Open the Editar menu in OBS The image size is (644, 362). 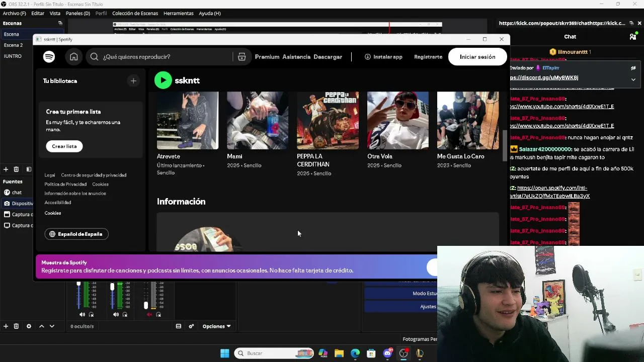38,13
